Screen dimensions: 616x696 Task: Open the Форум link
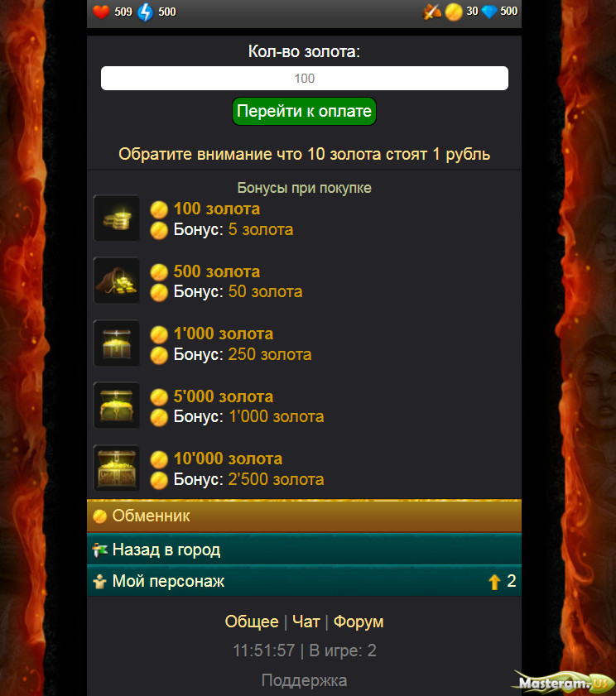coord(359,622)
